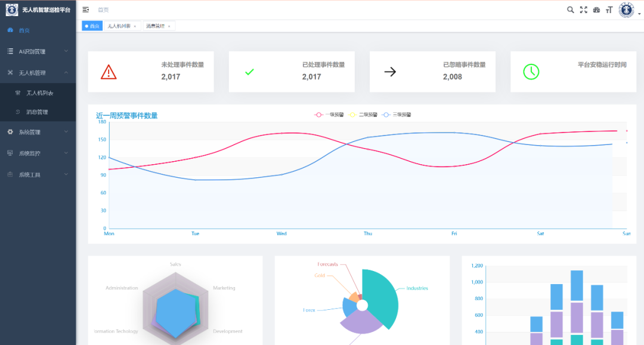Toggle fullscreen with the expand icon
Screen dimensions: 644x345
pyautogui.click(x=583, y=10)
